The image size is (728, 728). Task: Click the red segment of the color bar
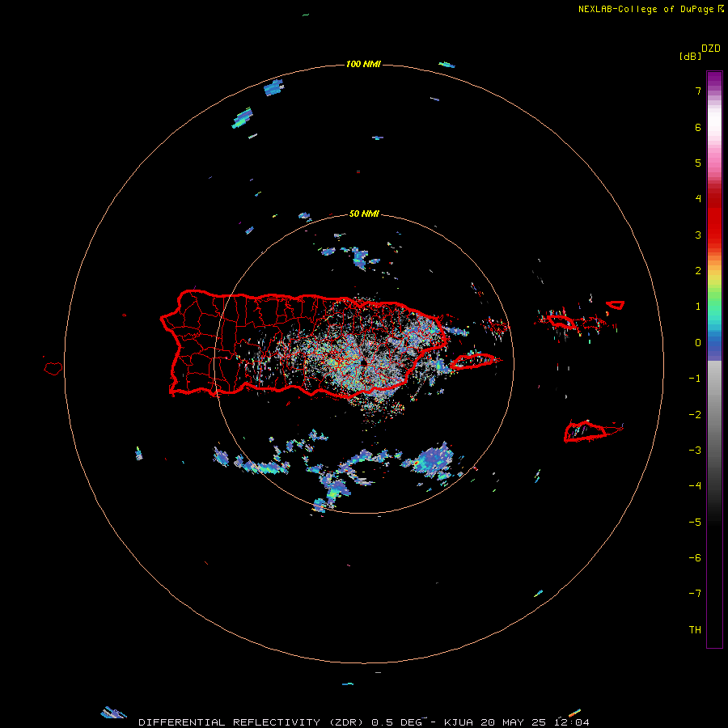[x=714, y=218]
